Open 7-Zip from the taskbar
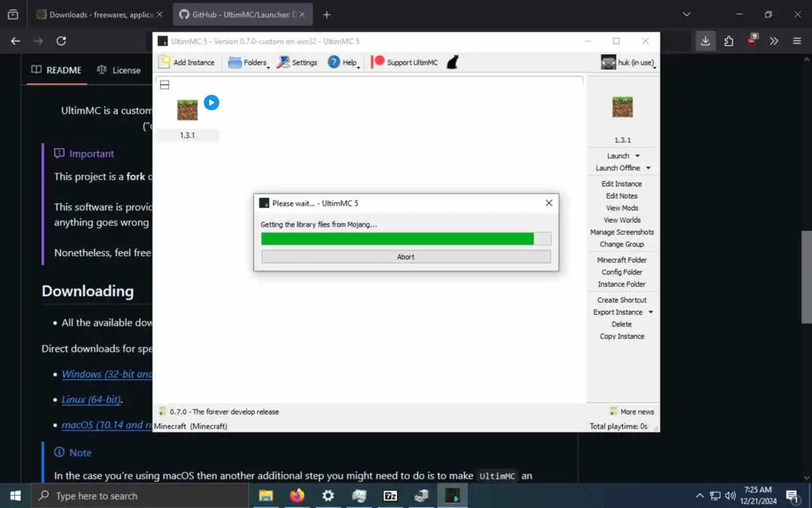 pos(391,496)
